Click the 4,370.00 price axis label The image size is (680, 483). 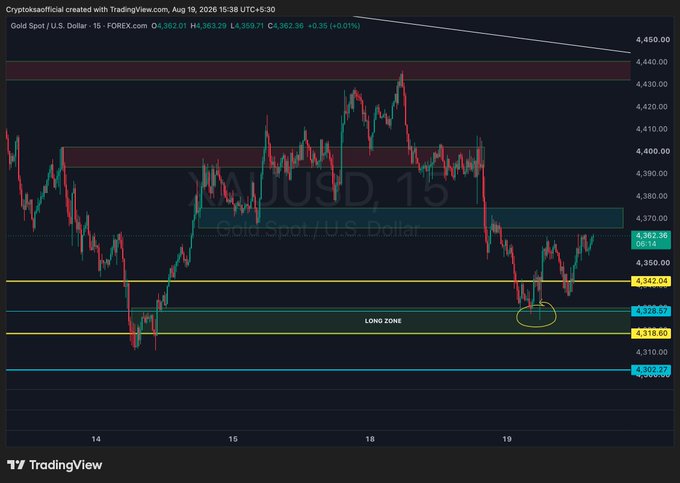[651, 218]
